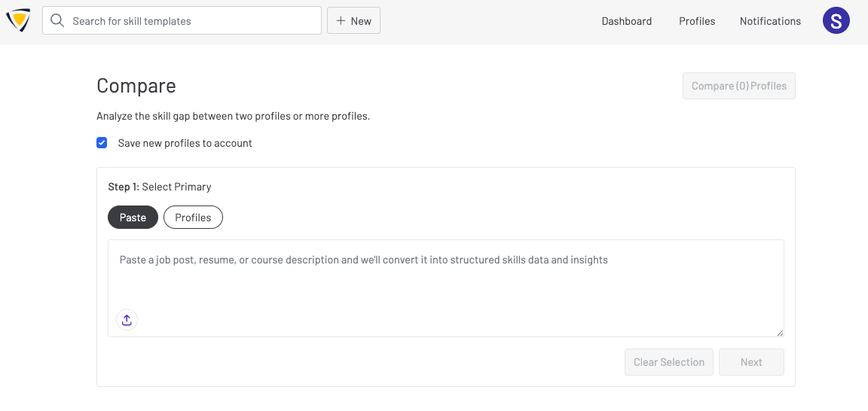
Task: Click the magnifying glass search icon
Action: pyautogui.click(x=57, y=21)
